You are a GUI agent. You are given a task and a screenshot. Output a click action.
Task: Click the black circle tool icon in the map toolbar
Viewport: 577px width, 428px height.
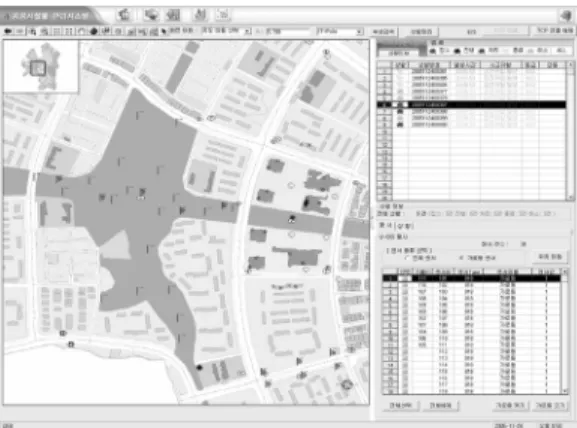(93, 32)
